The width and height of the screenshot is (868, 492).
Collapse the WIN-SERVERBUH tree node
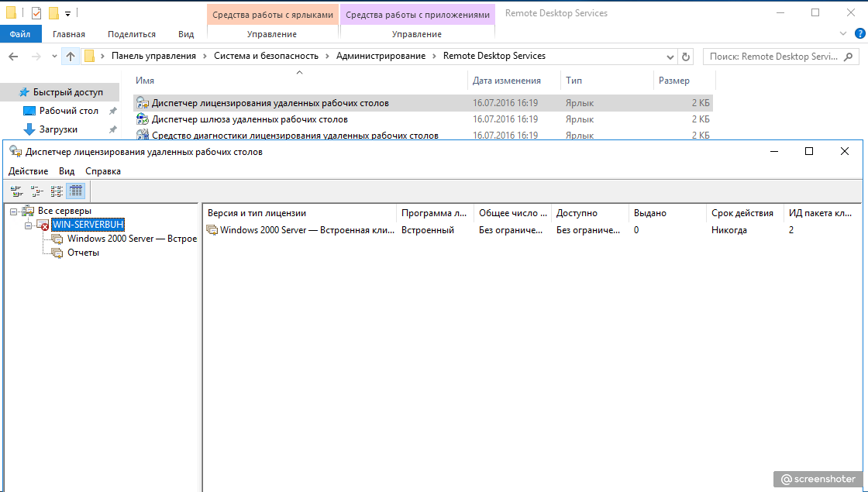click(28, 225)
